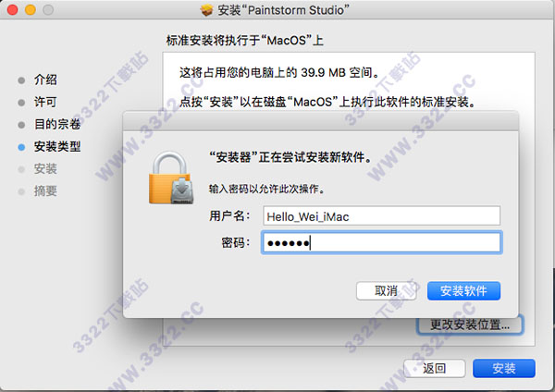Viewport: 555px width, 392px height.
Task: Click the 取消 button
Action: [386, 291]
